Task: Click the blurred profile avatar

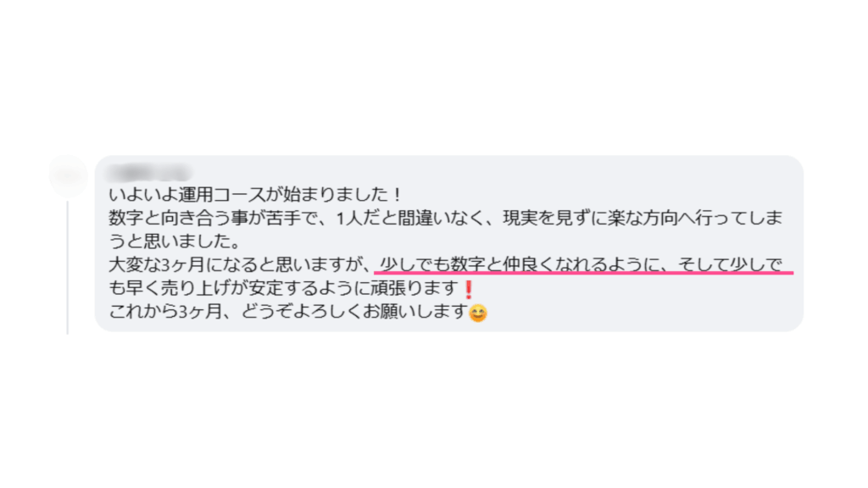Action: 69,176
